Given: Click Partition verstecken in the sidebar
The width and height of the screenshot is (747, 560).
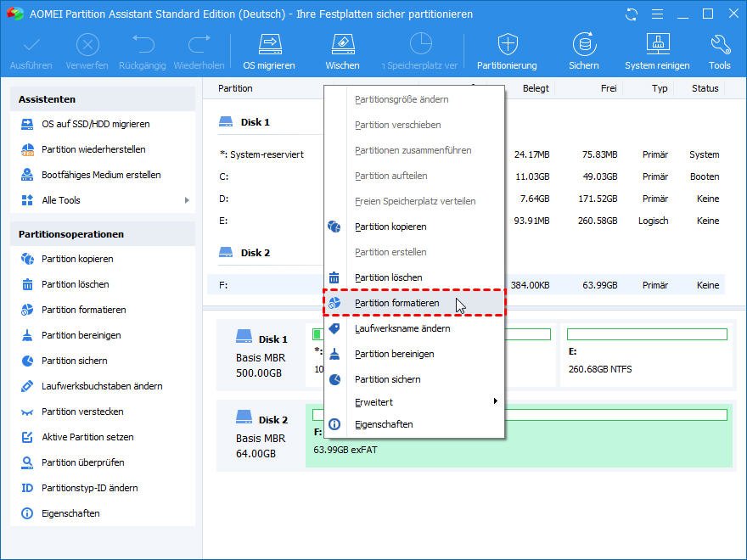Looking at the screenshot, I should point(103,412).
